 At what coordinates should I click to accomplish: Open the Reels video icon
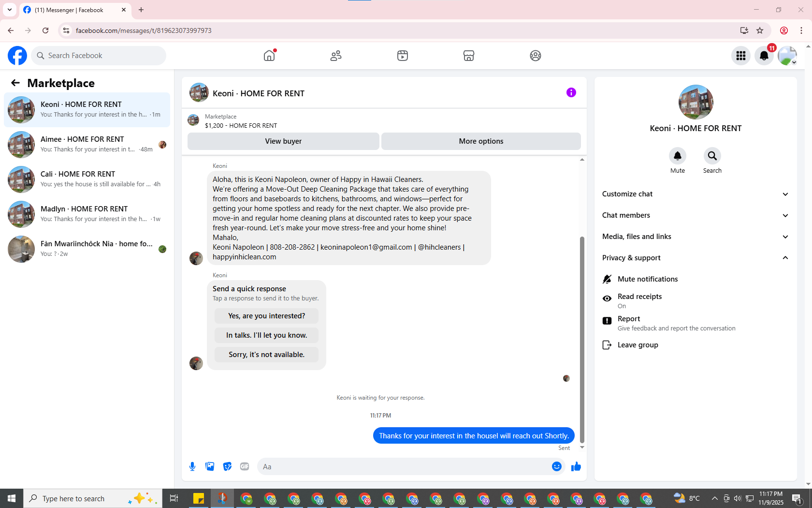pyautogui.click(x=403, y=56)
